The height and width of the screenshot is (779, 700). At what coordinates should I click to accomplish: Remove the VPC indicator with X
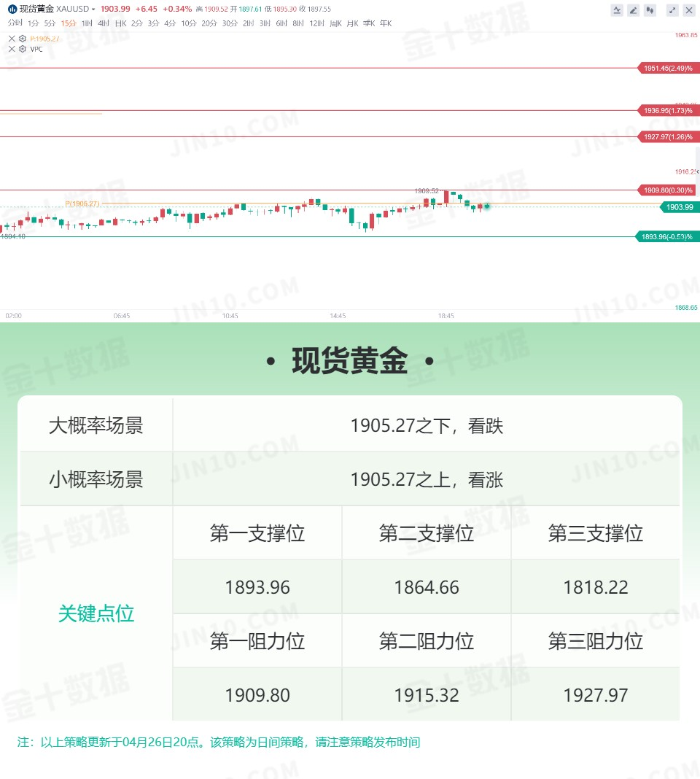(12, 49)
